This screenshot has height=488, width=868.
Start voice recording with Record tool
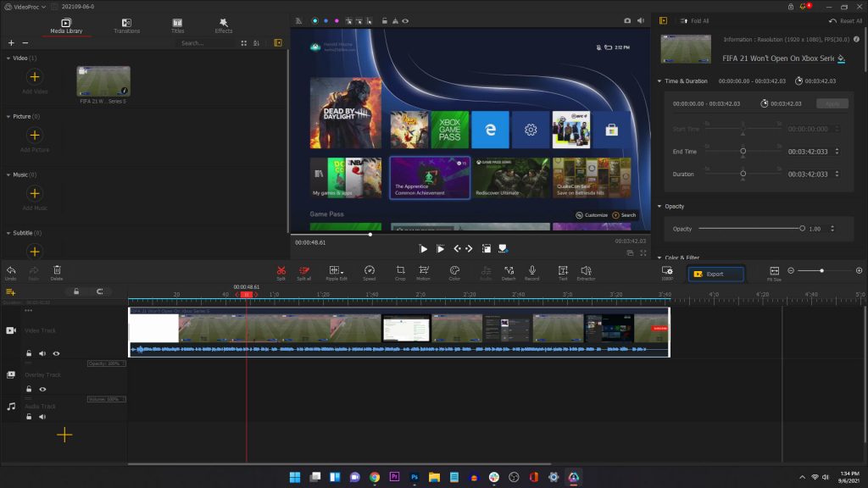[532, 272]
